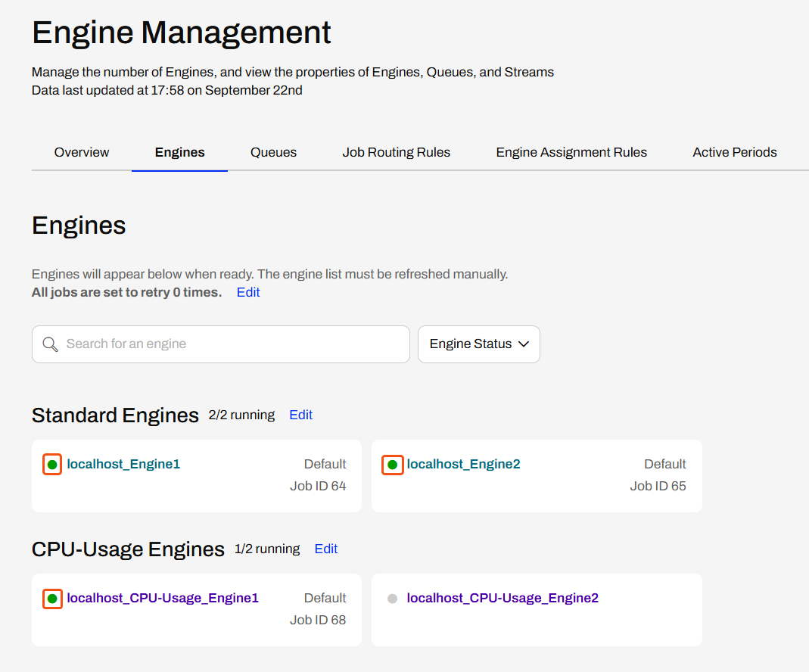Click grey status dot of localhost_CPU-Usage_Engine2
Image resolution: width=809 pixels, height=672 pixels.
coord(392,599)
